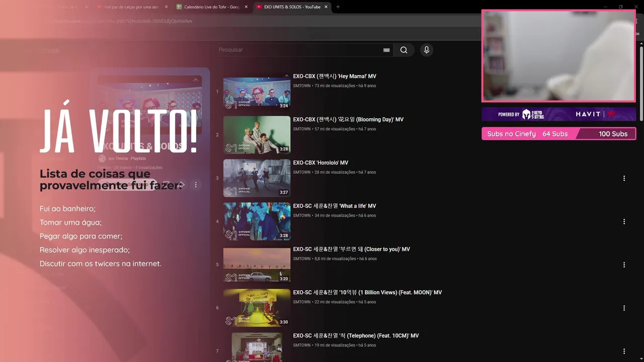Viewport: 644px width, 362px height.
Task: Open more options for 'Telephone' MV row
Action: 624,351
